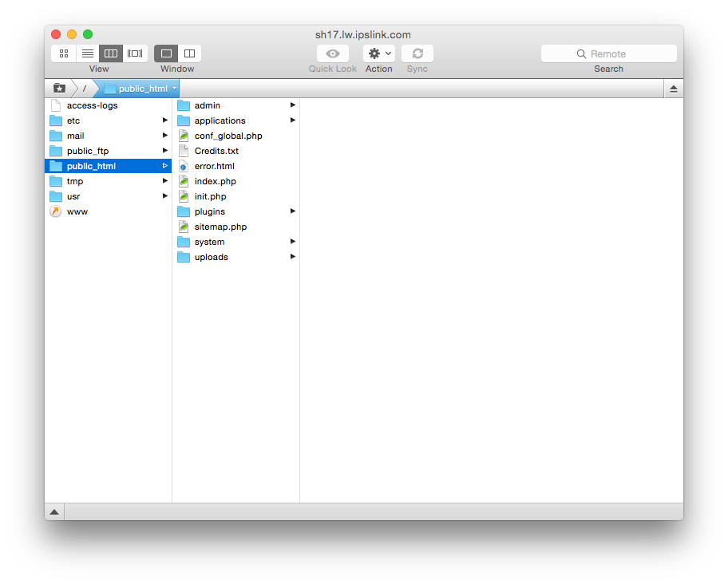Screen dimensions: 728x584
Task: Toggle column view mode
Action: click(x=112, y=53)
